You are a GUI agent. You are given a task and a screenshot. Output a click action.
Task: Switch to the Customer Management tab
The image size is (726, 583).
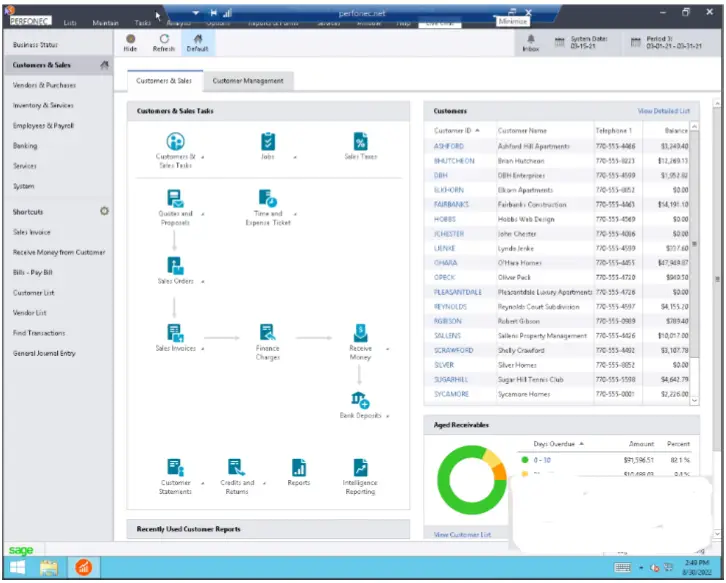click(248, 81)
